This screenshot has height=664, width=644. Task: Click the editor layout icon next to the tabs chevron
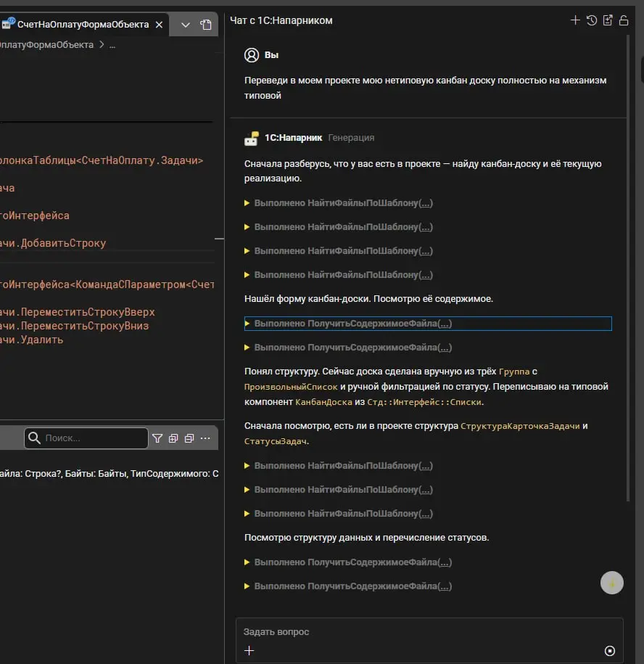click(206, 25)
